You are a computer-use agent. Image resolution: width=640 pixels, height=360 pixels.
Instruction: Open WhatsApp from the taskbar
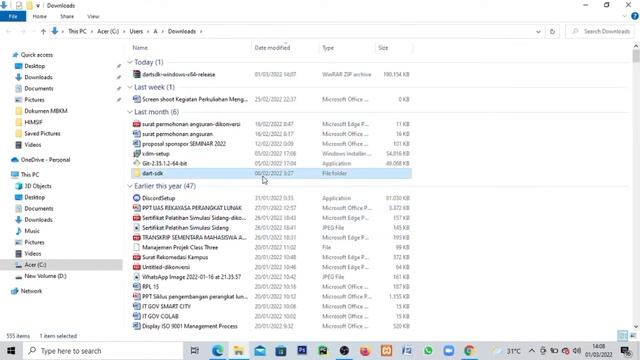428,351
